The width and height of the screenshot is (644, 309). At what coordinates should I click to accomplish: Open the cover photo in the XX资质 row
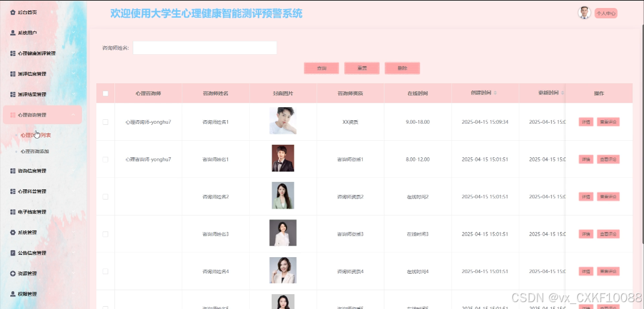[283, 120]
